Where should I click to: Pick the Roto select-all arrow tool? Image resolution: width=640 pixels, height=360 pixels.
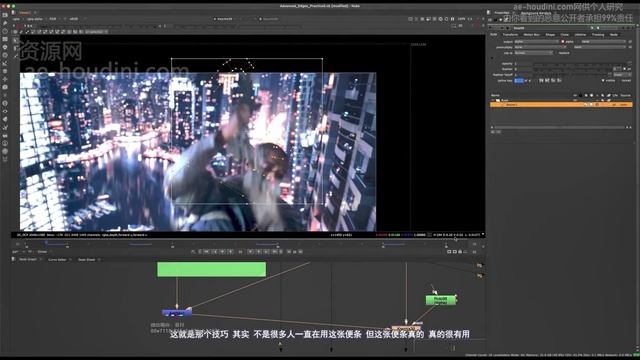pos(16,40)
